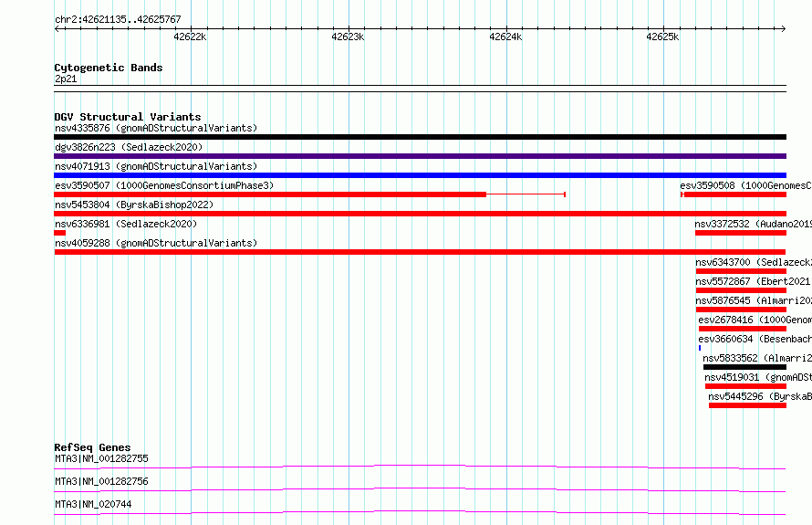Open transcript MTA3|NM_020744
Screen dimensions: 812x525
[93, 504]
